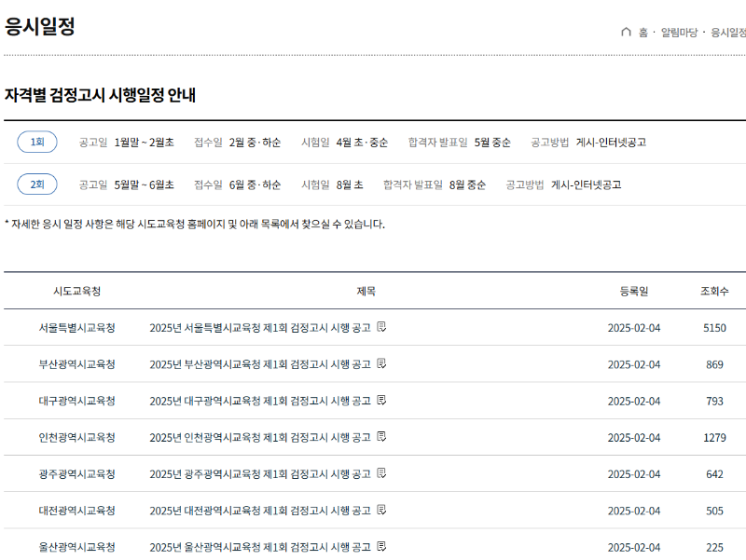Click 2회 접수일 value 6월 중·하순
Image resolution: width=746 pixels, height=560 pixels.
[255, 184]
